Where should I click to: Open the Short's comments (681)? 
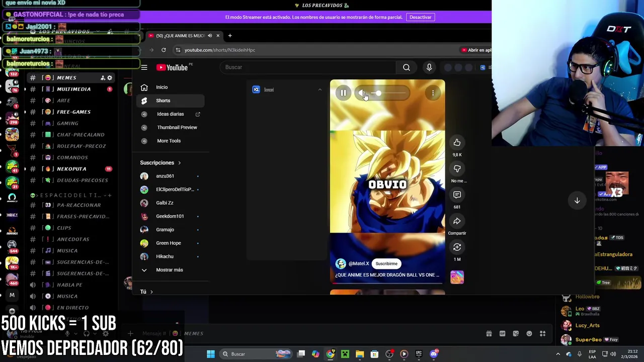point(457,195)
